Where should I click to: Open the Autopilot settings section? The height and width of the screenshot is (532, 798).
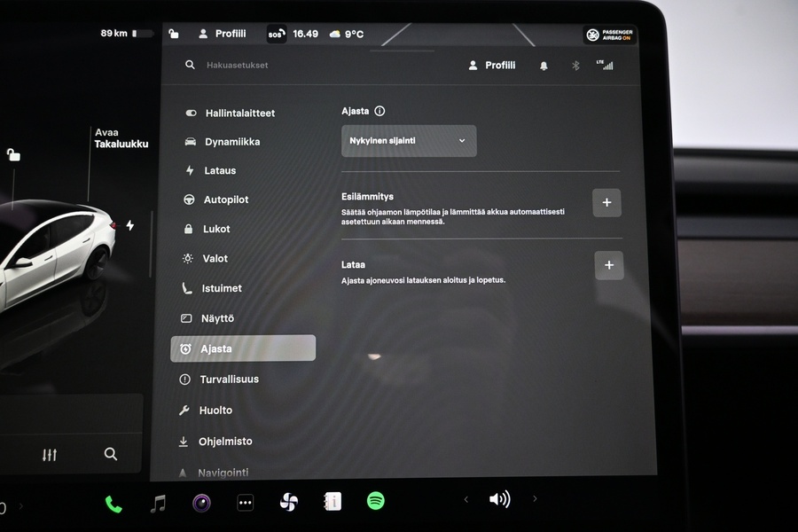[x=225, y=199]
